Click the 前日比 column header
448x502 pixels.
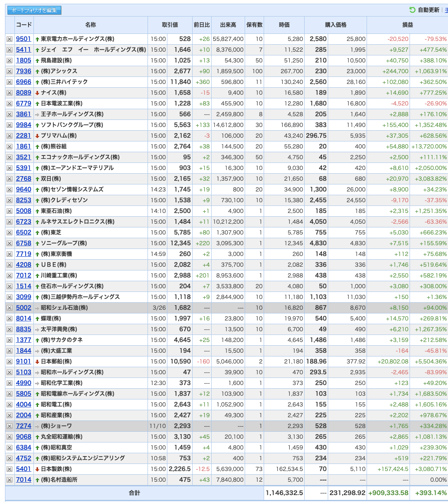click(x=202, y=25)
